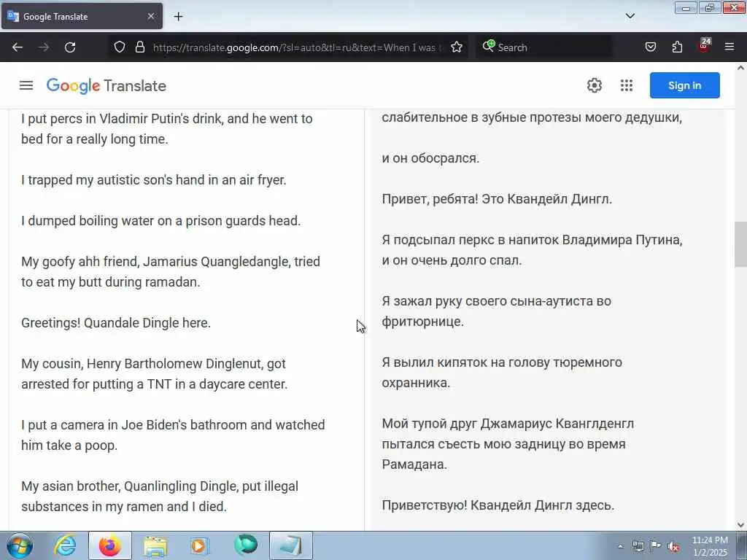747x560 pixels.
Task: Click the Google Translate logo
Action: coord(107,86)
